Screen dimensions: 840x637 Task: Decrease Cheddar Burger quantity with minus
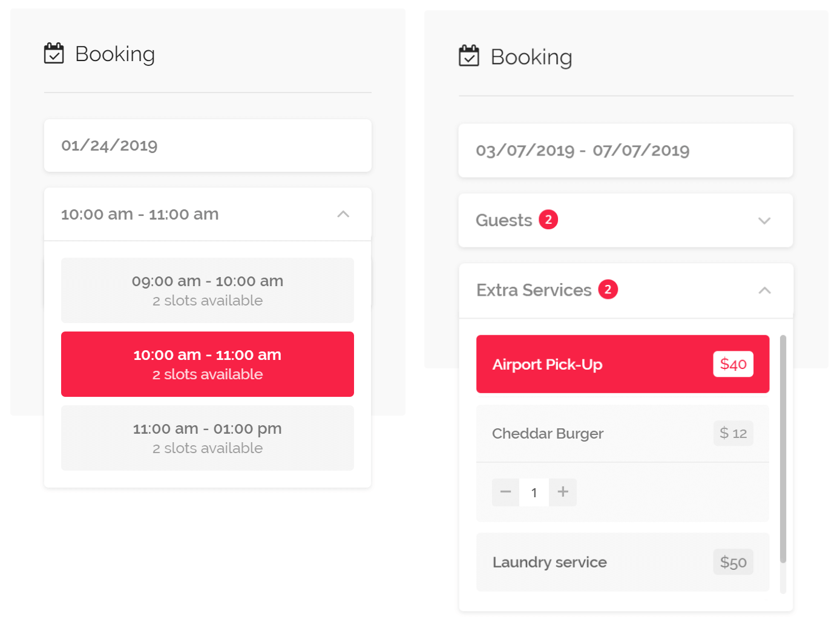click(x=506, y=492)
